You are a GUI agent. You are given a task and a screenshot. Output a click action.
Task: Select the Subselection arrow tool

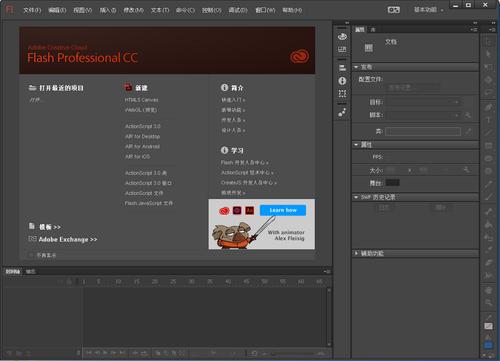point(488,54)
